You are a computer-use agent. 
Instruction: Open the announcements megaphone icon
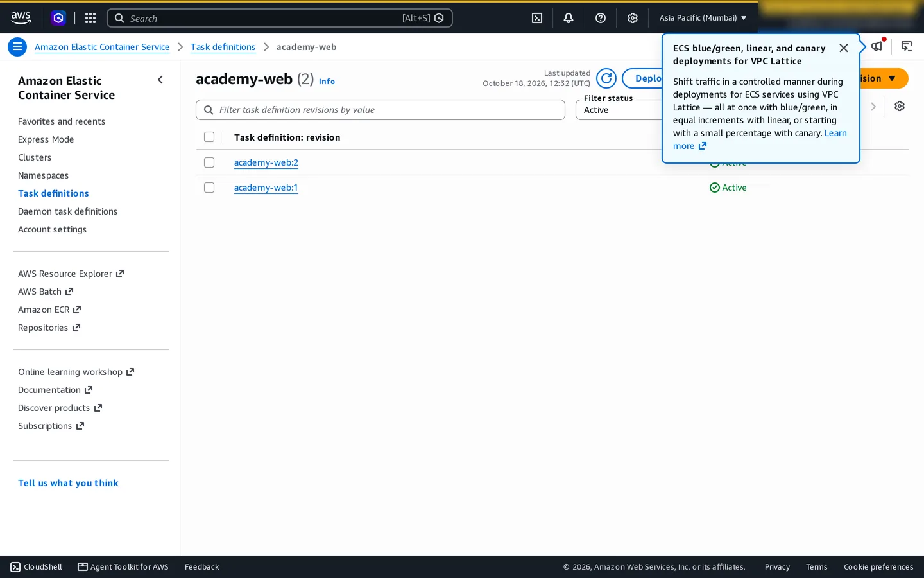(877, 46)
